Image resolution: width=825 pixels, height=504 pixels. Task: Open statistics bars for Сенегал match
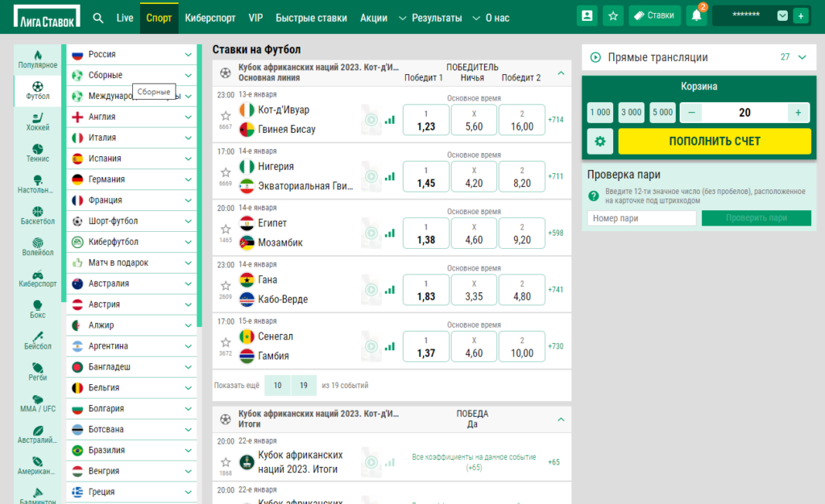click(389, 347)
